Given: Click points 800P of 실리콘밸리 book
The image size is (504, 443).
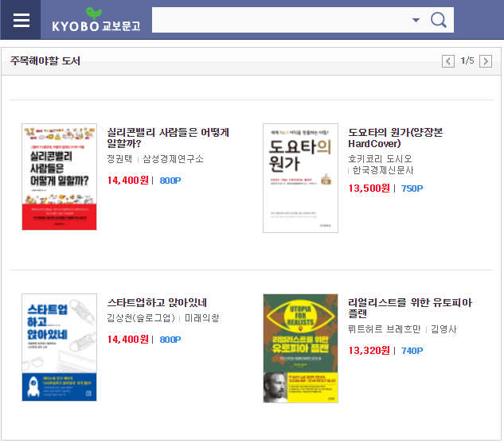Looking at the screenshot, I should point(170,181).
